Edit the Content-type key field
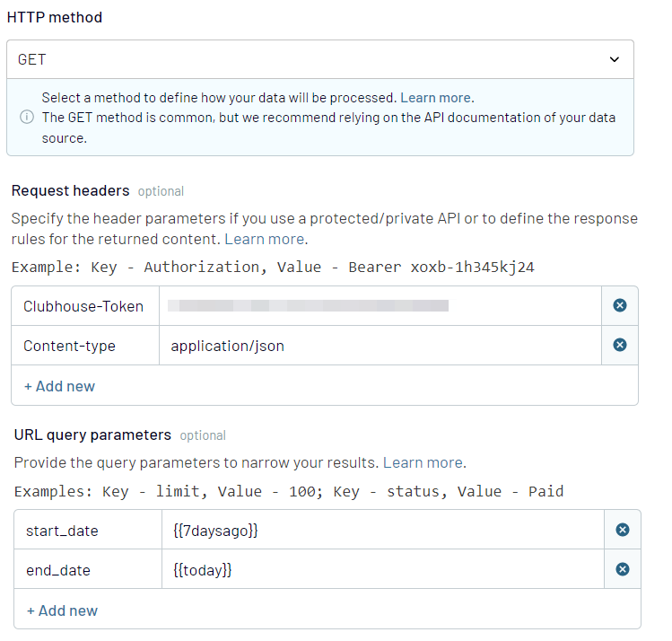The image size is (672, 641). [84, 346]
